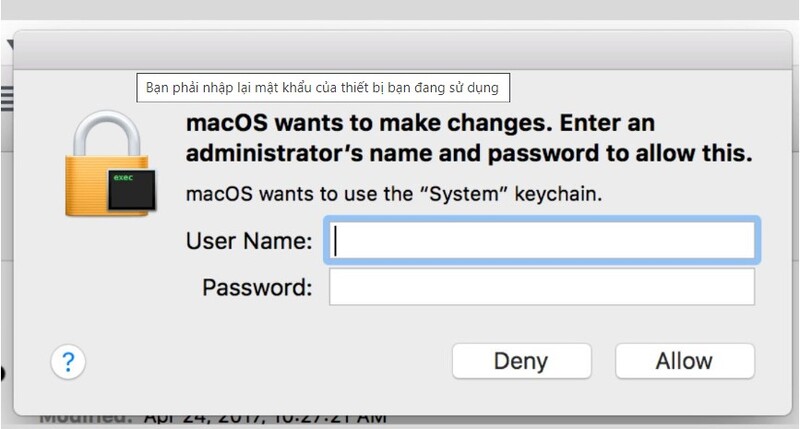800x429 pixels.
Task: Click the exec terminal badge on padlock
Action: (132, 190)
